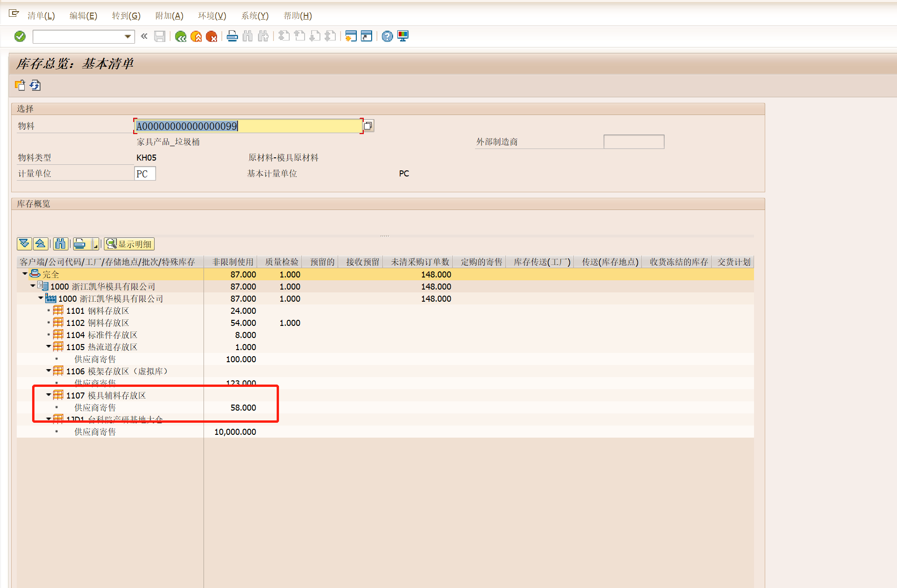Open the 环境(V) menu
Image resolution: width=897 pixels, height=588 pixels.
pos(212,16)
